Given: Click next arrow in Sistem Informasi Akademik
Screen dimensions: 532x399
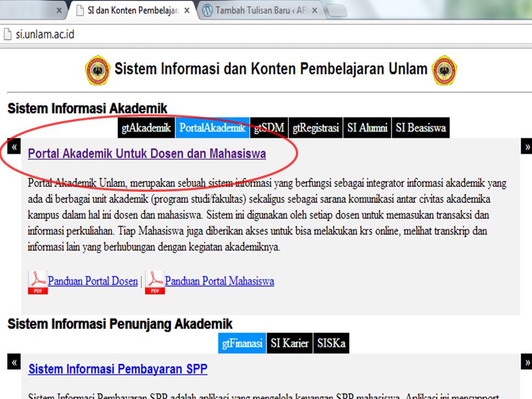Looking at the screenshot, I should click(526, 146).
